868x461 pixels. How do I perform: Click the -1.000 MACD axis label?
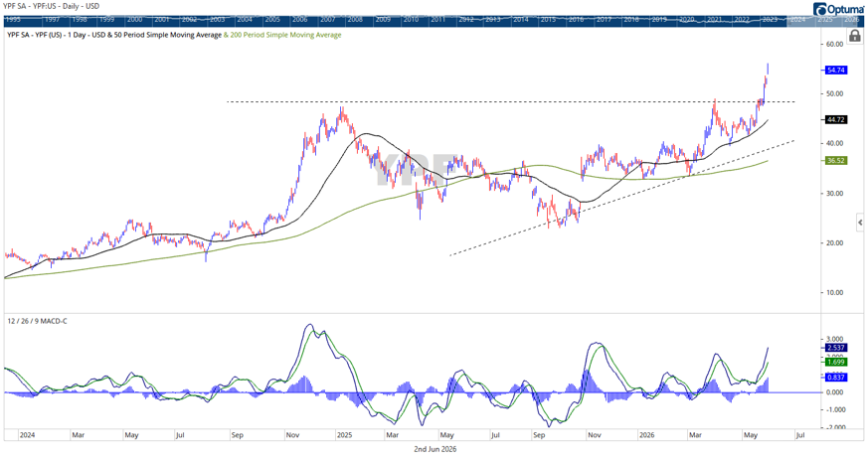point(834,410)
